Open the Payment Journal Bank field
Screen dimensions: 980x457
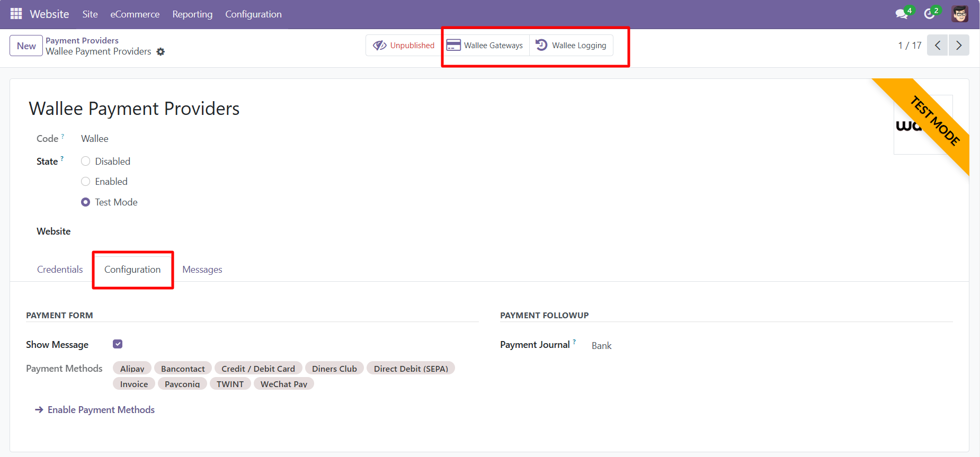click(x=601, y=346)
